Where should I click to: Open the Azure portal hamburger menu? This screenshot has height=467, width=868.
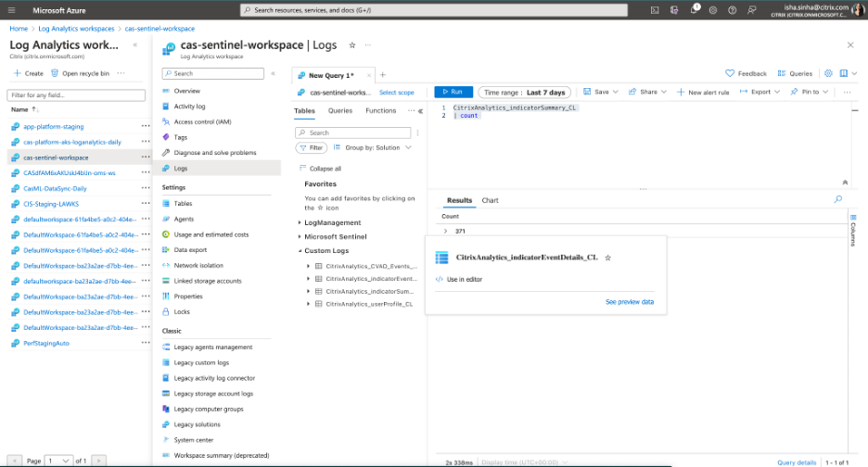pos(12,10)
